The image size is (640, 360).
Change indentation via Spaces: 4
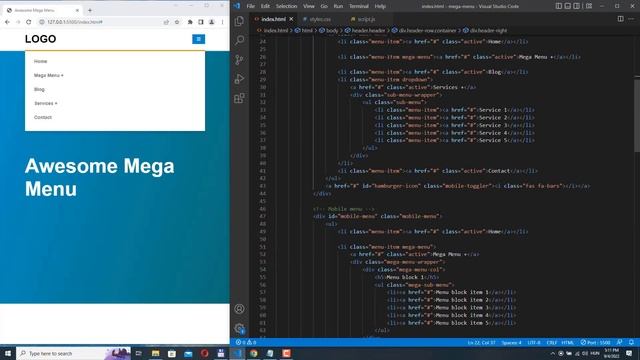[511, 342]
